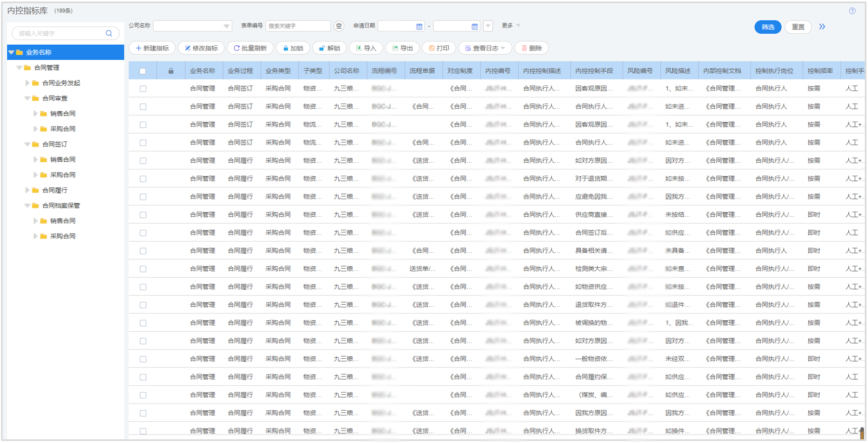
Task: Click the folder icon of 合同履行
Action: (x=35, y=190)
